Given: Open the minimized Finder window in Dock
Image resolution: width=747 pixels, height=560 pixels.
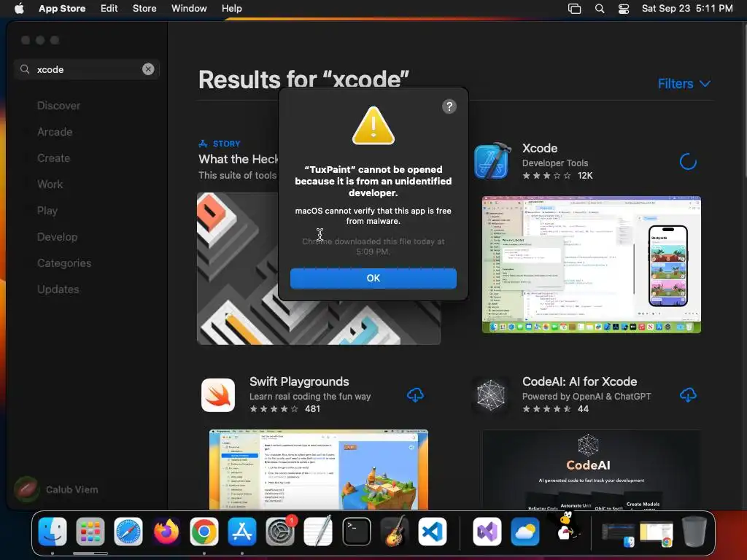Looking at the screenshot, I should pyautogui.click(x=619, y=533).
